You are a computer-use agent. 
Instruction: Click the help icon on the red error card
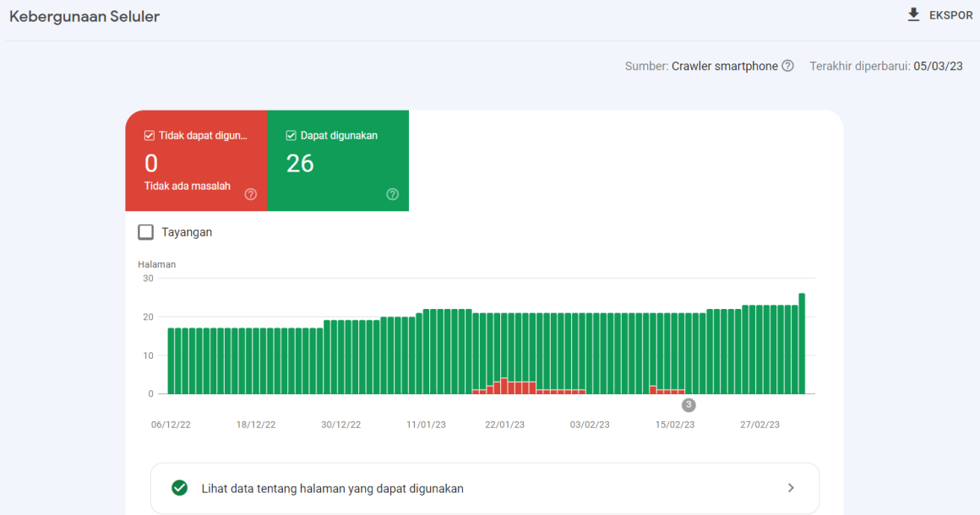(250, 194)
